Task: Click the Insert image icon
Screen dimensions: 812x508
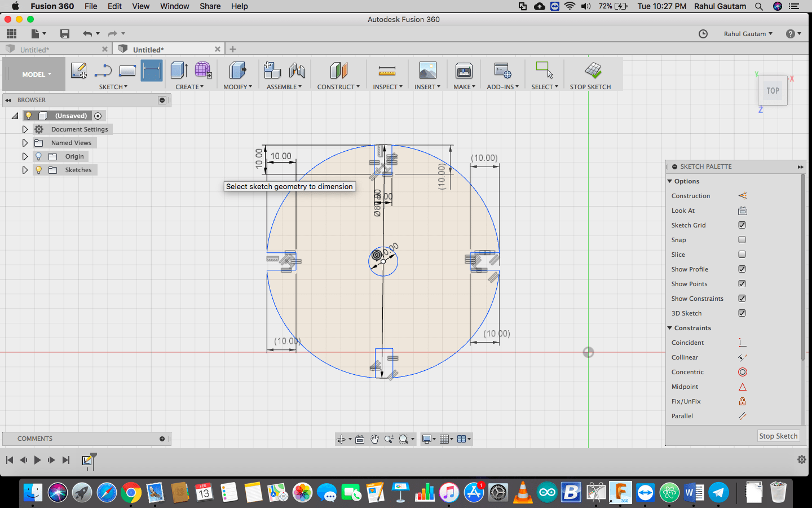Action: coord(427,71)
